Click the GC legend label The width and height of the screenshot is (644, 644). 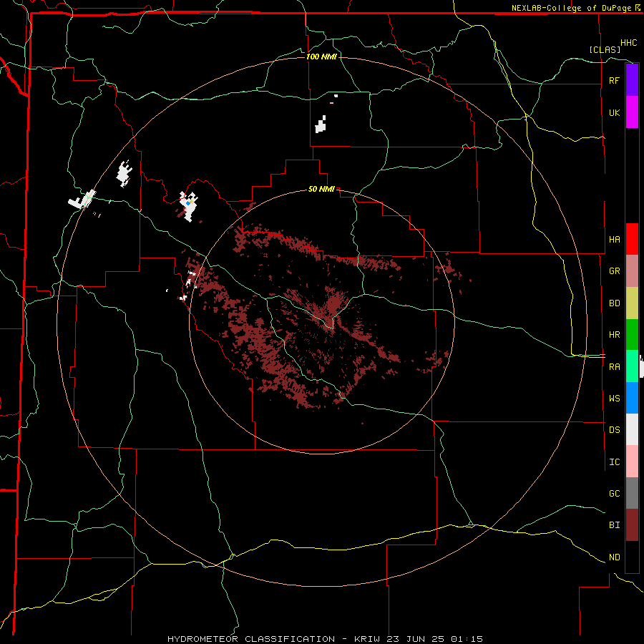[x=614, y=494]
